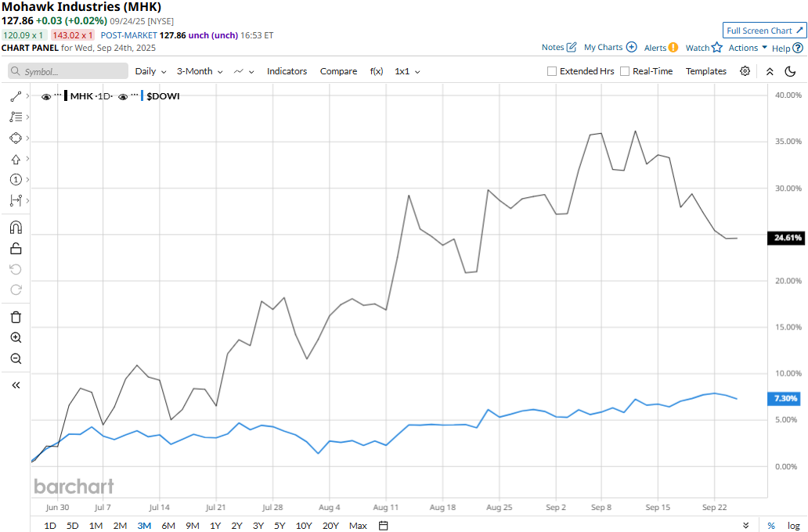
Task: Toggle the magnet snap tool
Action: (x=16, y=228)
